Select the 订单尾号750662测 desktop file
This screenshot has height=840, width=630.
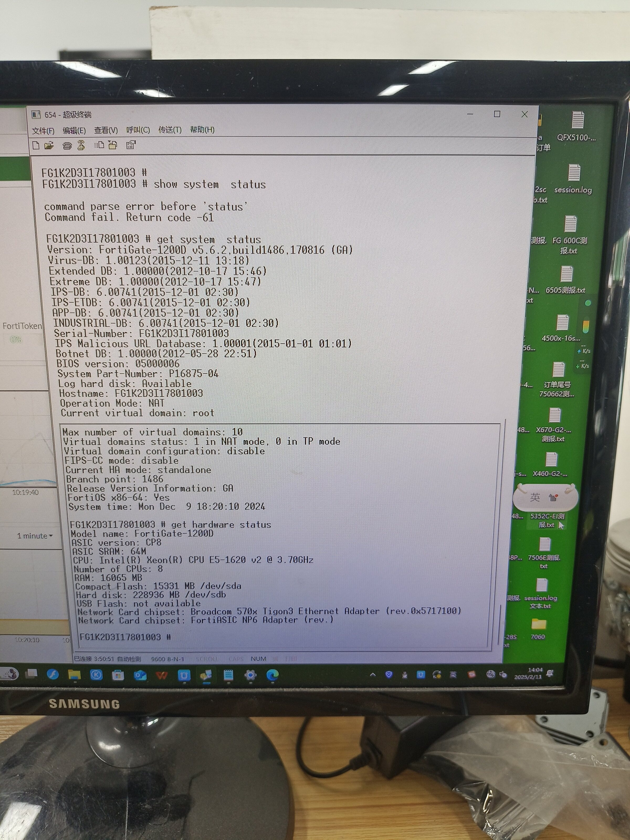click(x=557, y=380)
